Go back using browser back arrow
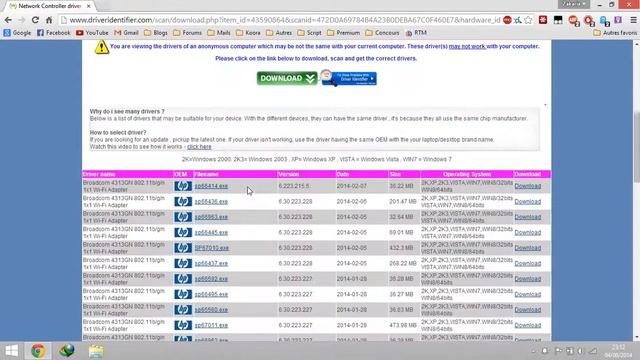 tap(8, 20)
